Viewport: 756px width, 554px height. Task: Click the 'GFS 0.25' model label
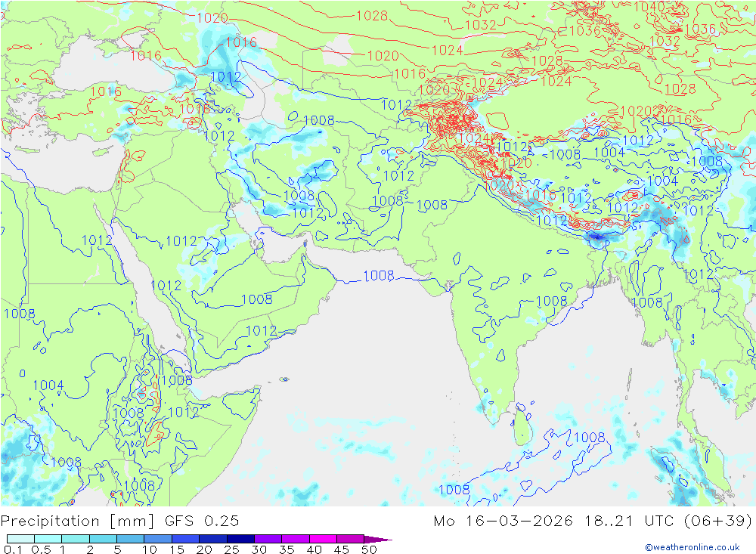202,521
